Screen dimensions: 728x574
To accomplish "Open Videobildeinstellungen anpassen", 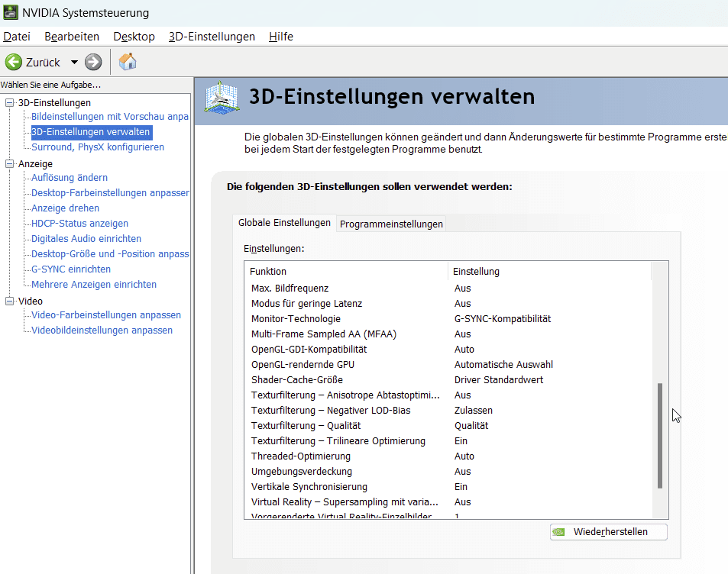I will click(x=102, y=331).
